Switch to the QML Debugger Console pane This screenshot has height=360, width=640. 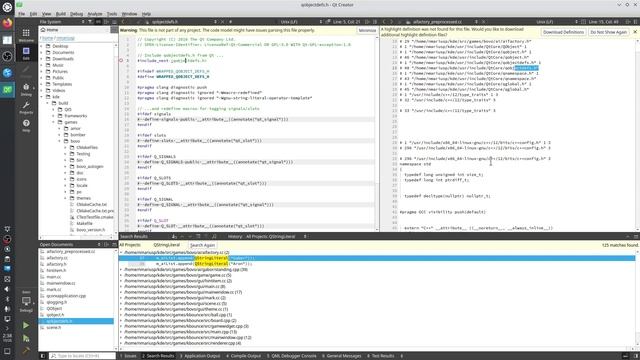click(291, 356)
